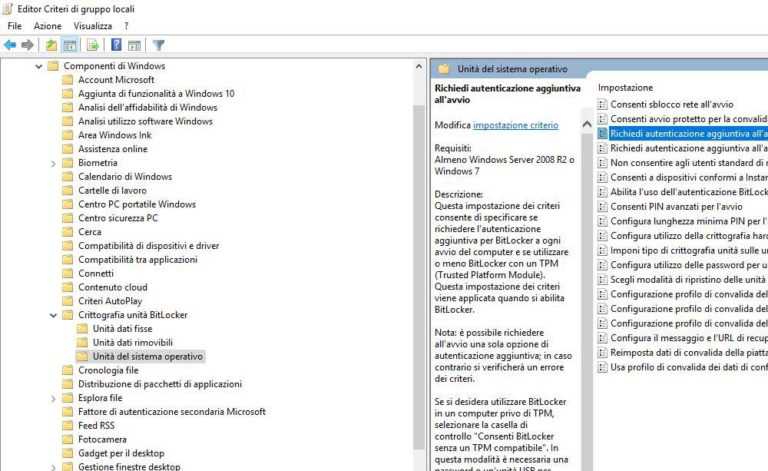Screen dimensions: 768x471
Task: Select Unità del sistema operativo tree item
Action: pyautogui.click(x=147, y=356)
